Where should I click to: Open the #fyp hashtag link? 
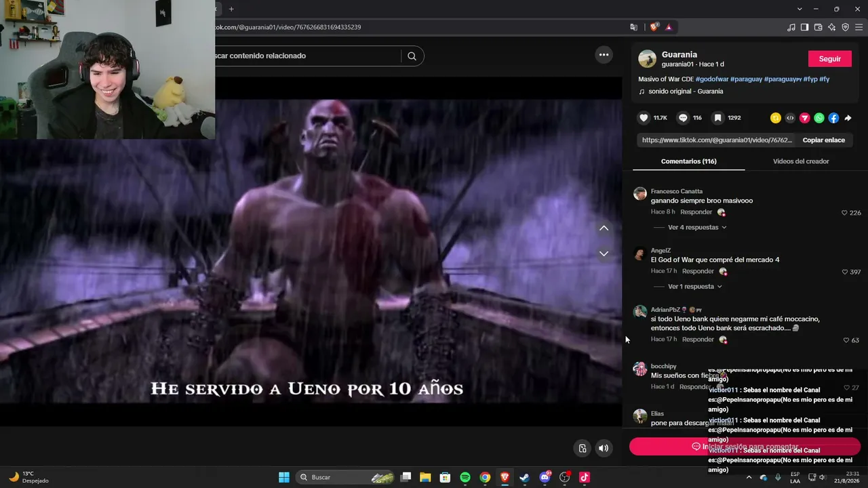coord(810,79)
